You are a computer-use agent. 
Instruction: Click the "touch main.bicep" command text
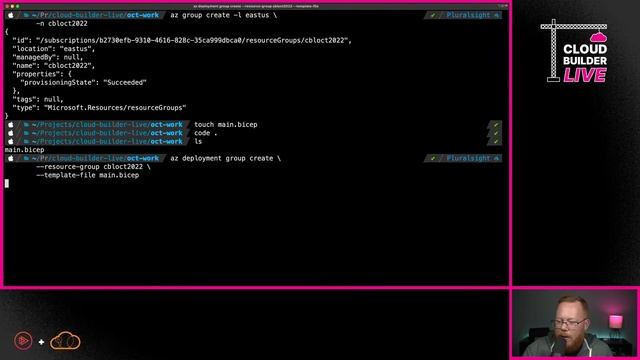(x=226, y=124)
